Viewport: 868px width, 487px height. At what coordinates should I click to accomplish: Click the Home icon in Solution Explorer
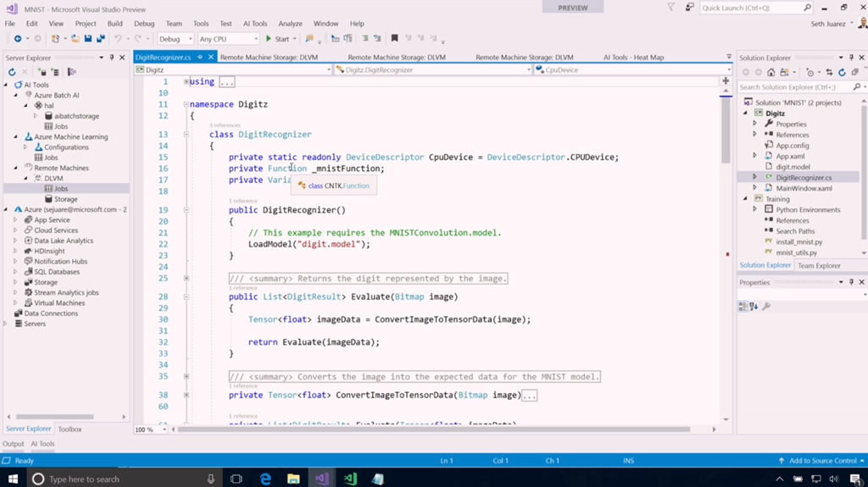point(771,72)
